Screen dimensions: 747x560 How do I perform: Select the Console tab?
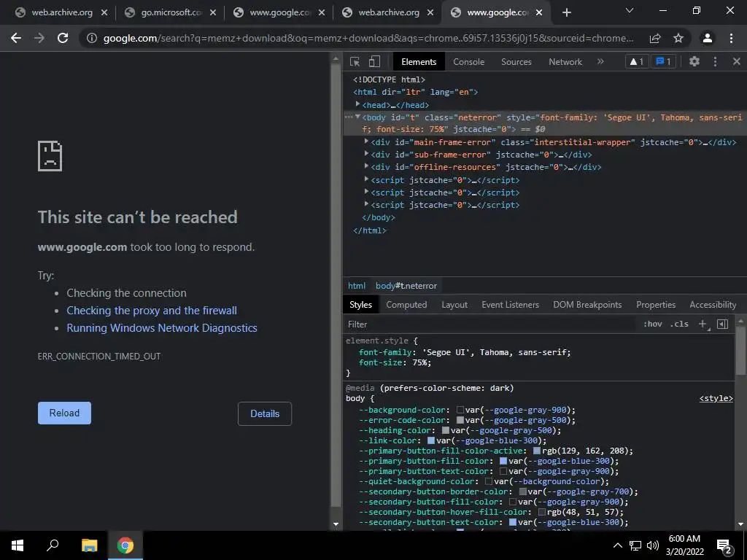click(x=468, y=62)
